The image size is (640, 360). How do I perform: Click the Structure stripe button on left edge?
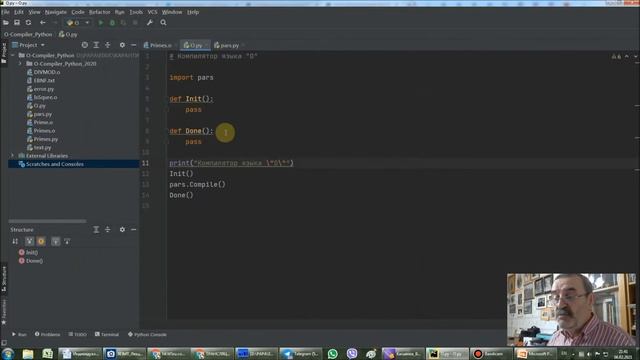[x=4, y=279]
